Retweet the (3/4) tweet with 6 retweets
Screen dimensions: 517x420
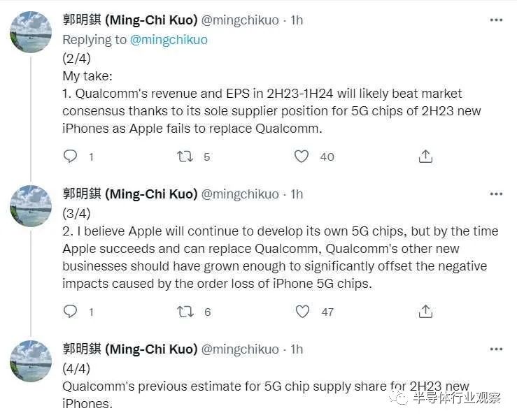tap(185, 311)
